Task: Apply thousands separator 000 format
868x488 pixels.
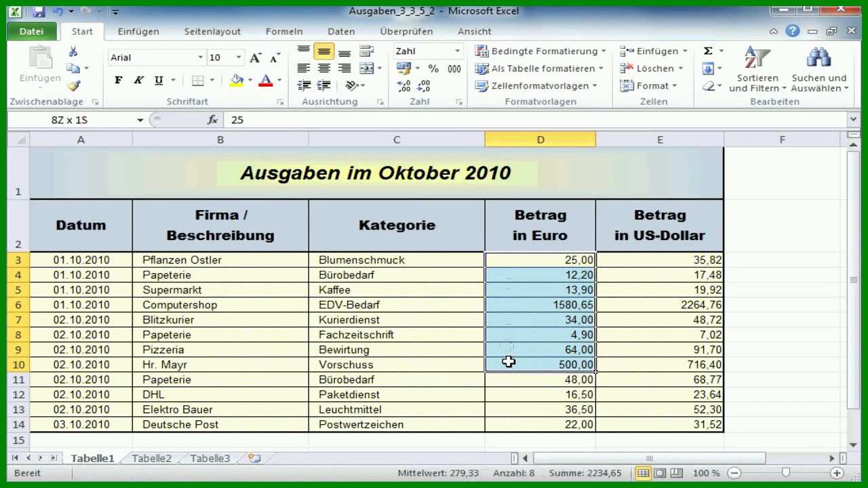Action: click(454, 68)
